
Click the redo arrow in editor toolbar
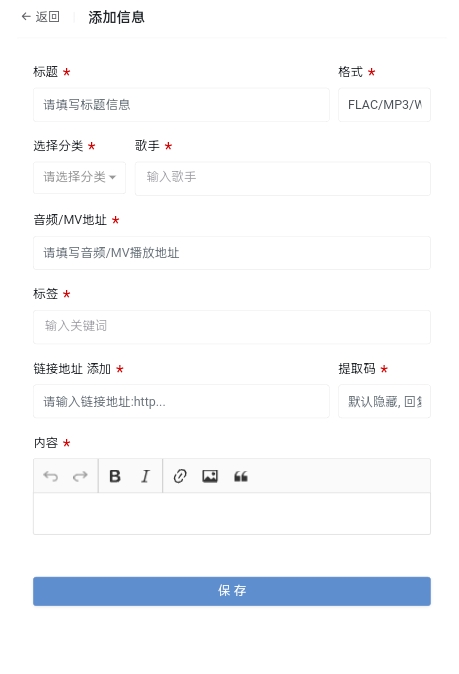pos(80,476)
